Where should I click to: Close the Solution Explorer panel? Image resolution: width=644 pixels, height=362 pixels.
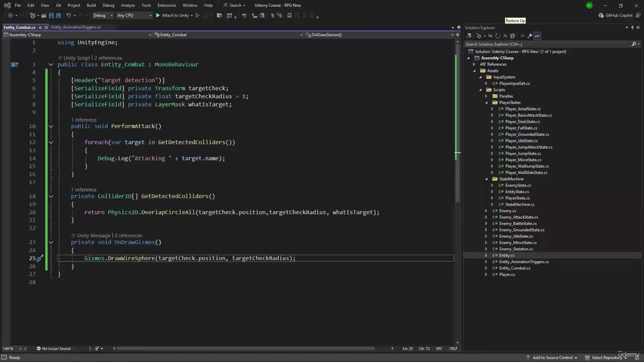[x=639, y=28]
